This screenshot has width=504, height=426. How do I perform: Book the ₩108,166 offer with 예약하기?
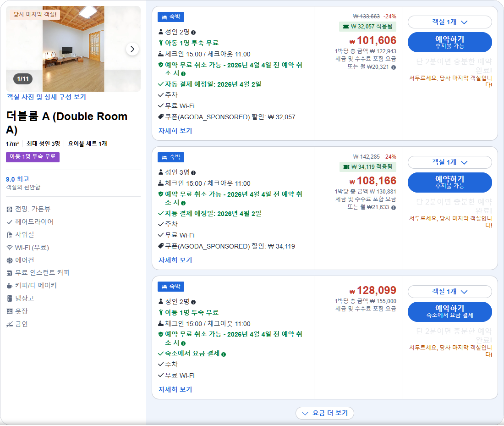[449, 183]
